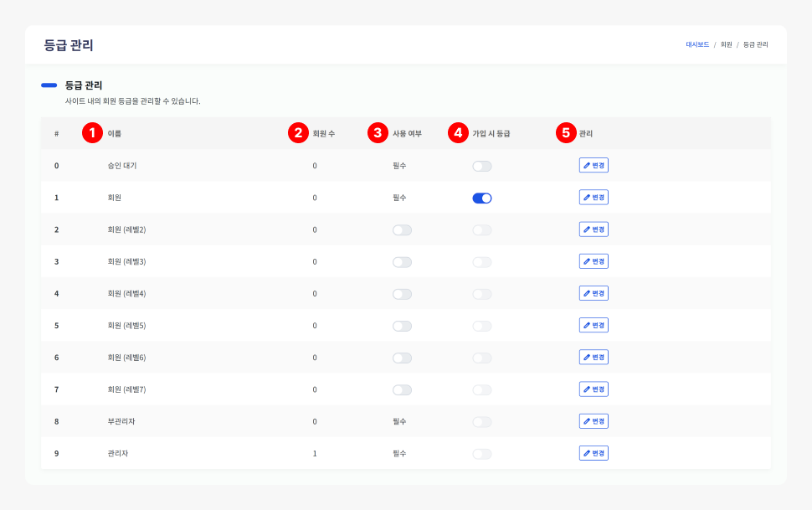This screenshot has width=812, height=510.
Task: Click the 회원 수 column header
Action: tap(324, 133)
